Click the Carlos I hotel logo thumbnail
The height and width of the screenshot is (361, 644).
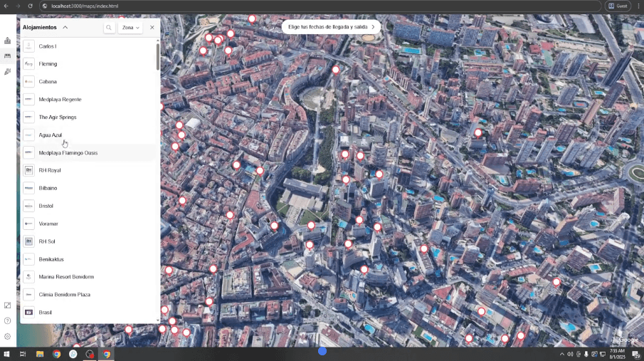click(x=28, y=46)
